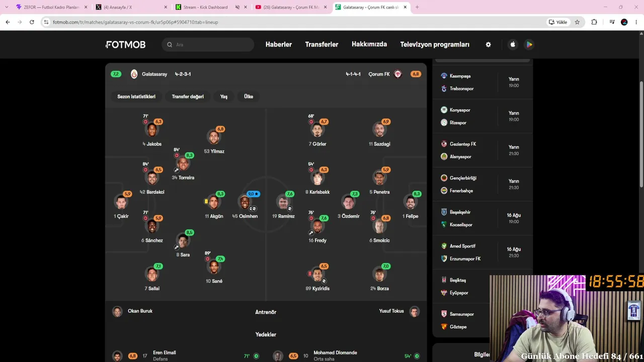Open substitute Eren Elmali's profile
Viewport: 644px width, 362px height.
click(x=164, y=353)
